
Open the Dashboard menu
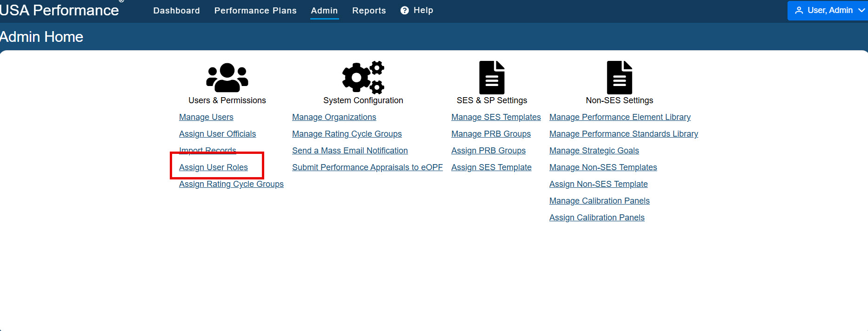pyautogui.click(x=176, y=10)
